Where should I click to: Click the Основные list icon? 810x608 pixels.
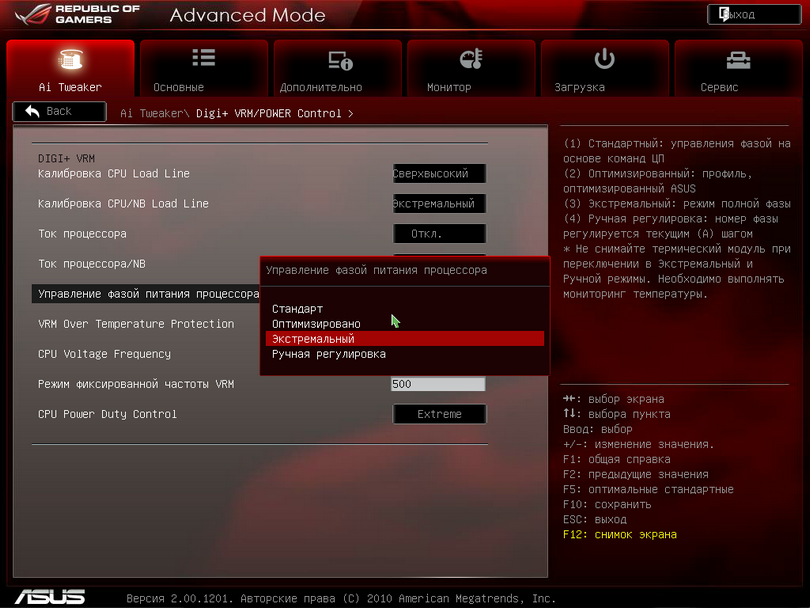coord(203,60)
